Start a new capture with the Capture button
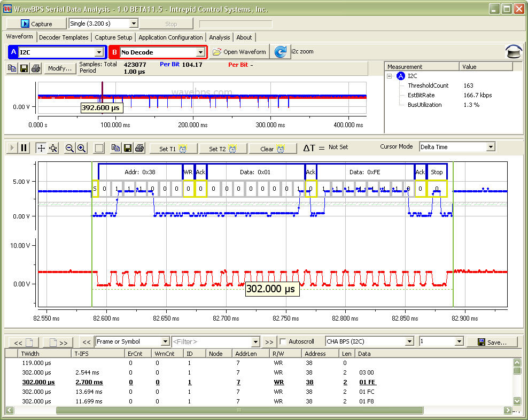This screenshot has height=420, width=528. [36, 24]
